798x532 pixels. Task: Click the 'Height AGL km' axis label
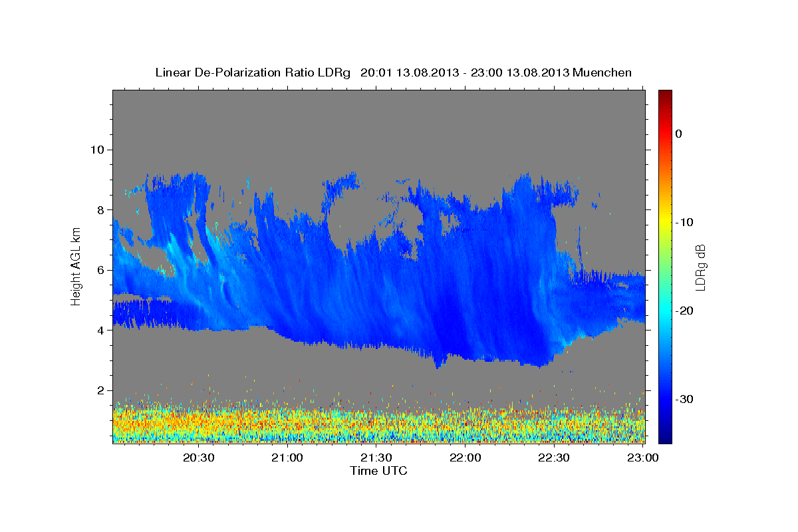[76, 267]
